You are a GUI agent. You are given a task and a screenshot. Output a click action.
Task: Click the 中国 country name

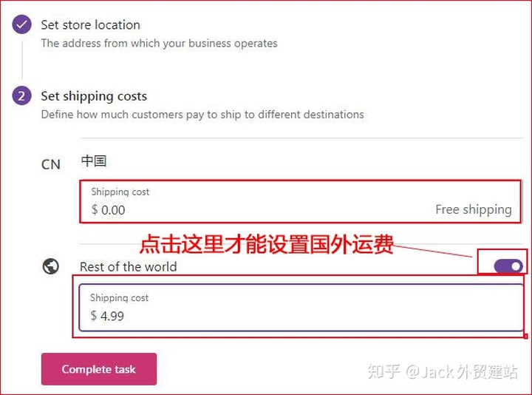click(94, 161)
